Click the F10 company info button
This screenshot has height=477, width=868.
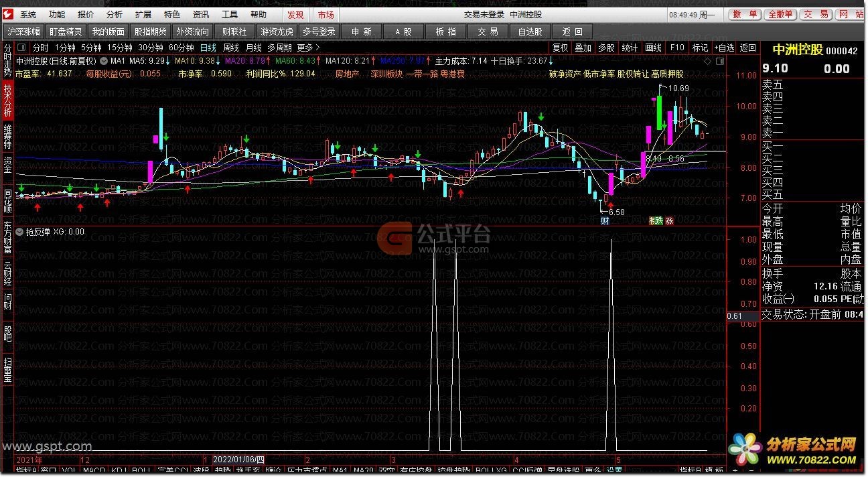677,48
